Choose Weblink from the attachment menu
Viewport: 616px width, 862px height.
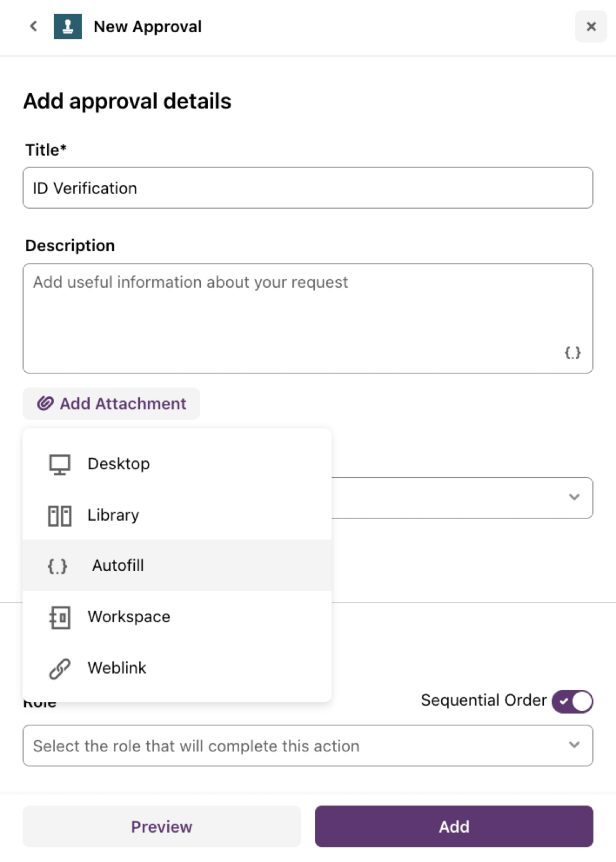(x=177, y=668)
